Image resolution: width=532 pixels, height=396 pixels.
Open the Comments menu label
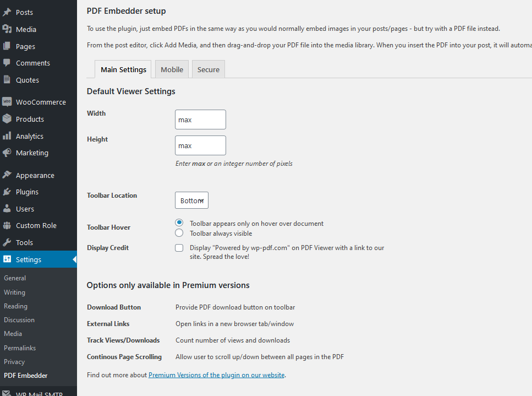tap(33, 63)
